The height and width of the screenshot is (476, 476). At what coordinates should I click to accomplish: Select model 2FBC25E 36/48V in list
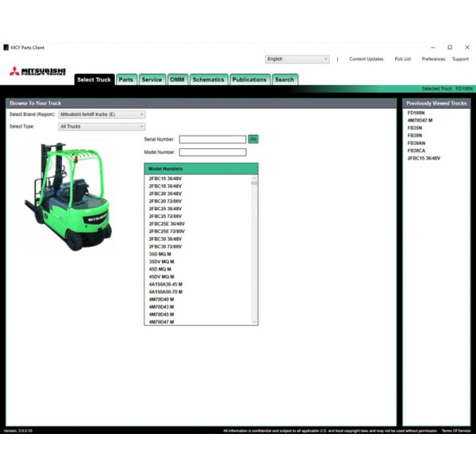click(167, 224)
